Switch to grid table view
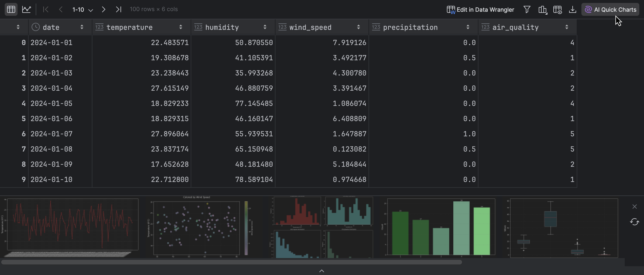The width and height of the screenshot is (644, 275). 11,9
